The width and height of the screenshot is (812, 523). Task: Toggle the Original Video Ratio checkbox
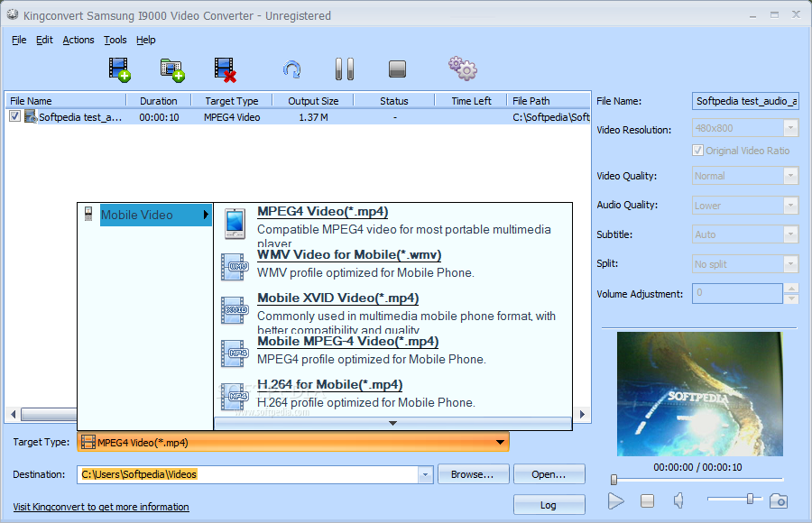coord(697,151)
